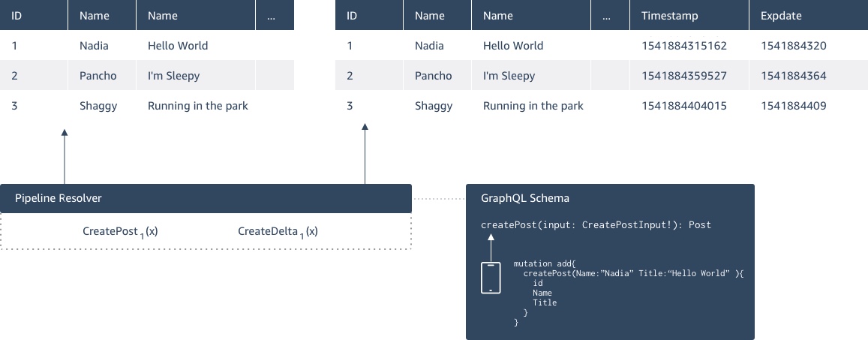Click the createPost(input: CreatePostInput!) signature line
Image resolution: width=868 pixels, height=340 pixels.
pos(596,224)
